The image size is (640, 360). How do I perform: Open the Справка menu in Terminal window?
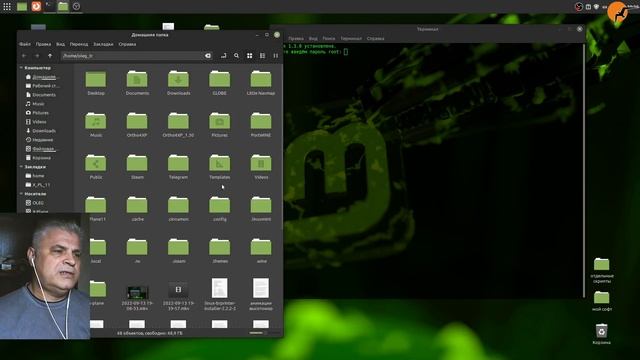[x=376, y=38]
